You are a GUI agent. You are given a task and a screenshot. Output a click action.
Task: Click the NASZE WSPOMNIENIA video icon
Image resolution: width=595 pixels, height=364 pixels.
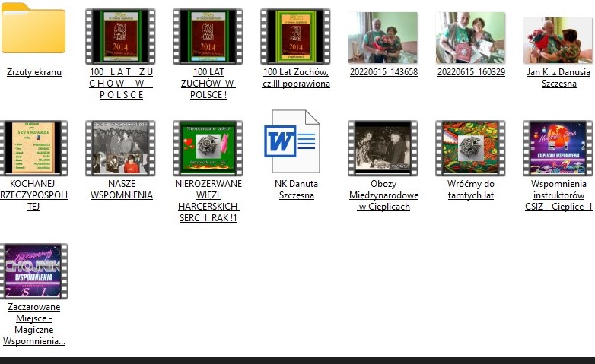(x=121, y=147)
